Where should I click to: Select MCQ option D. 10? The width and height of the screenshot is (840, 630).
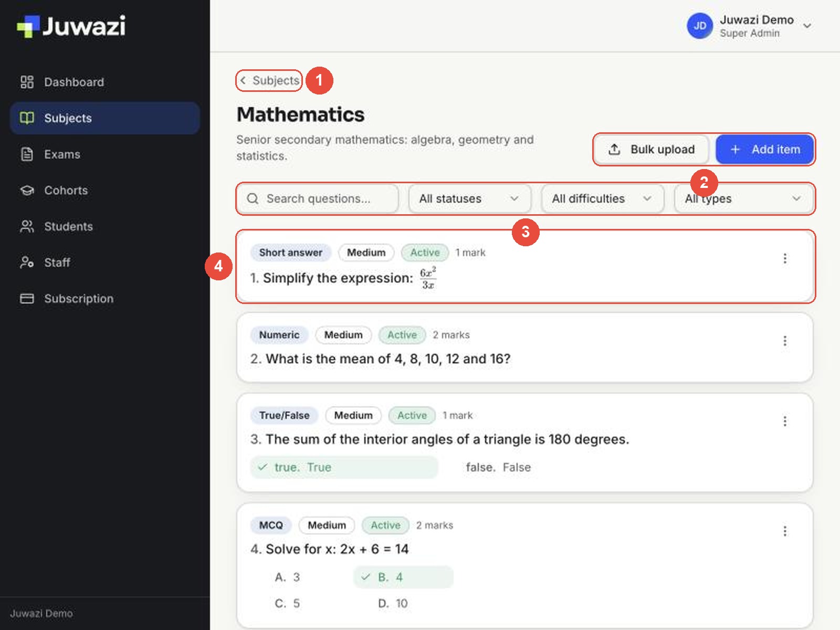tap(393, 604)
